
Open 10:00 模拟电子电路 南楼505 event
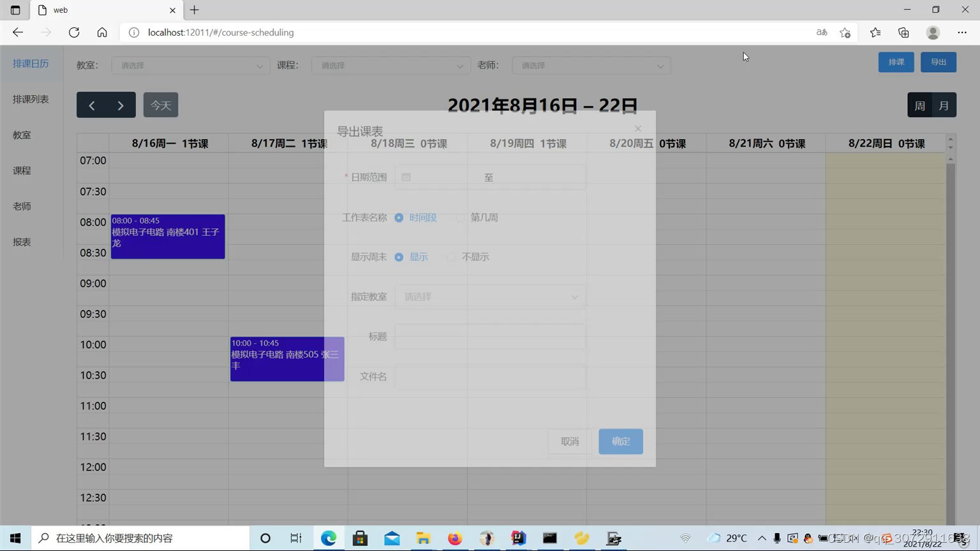point(287,359)
